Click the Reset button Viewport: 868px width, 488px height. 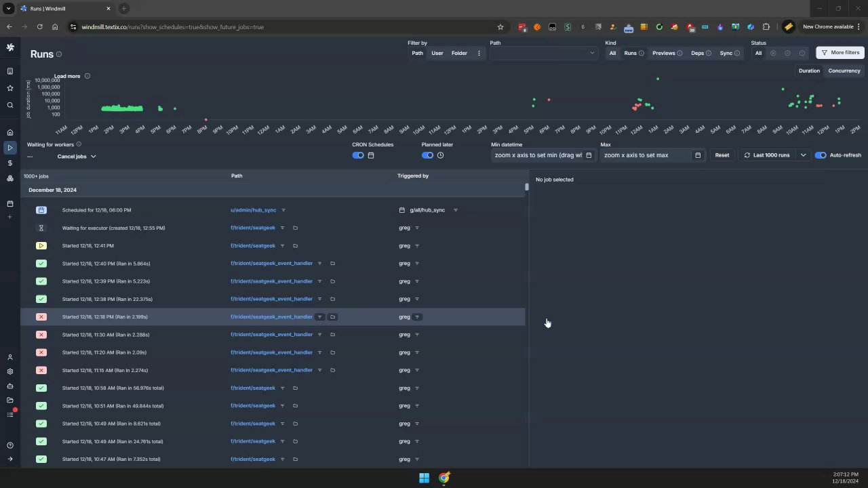[x=722, y=155]
